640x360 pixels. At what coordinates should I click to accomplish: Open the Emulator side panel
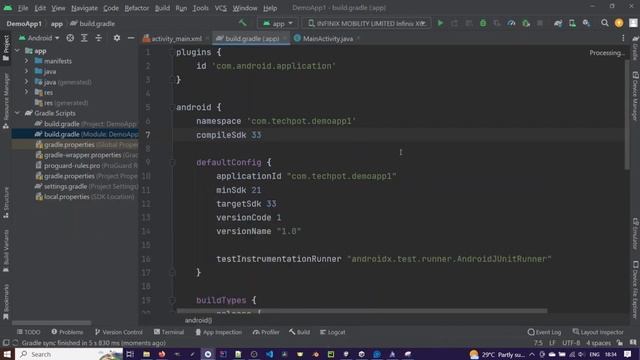(635, 234)
